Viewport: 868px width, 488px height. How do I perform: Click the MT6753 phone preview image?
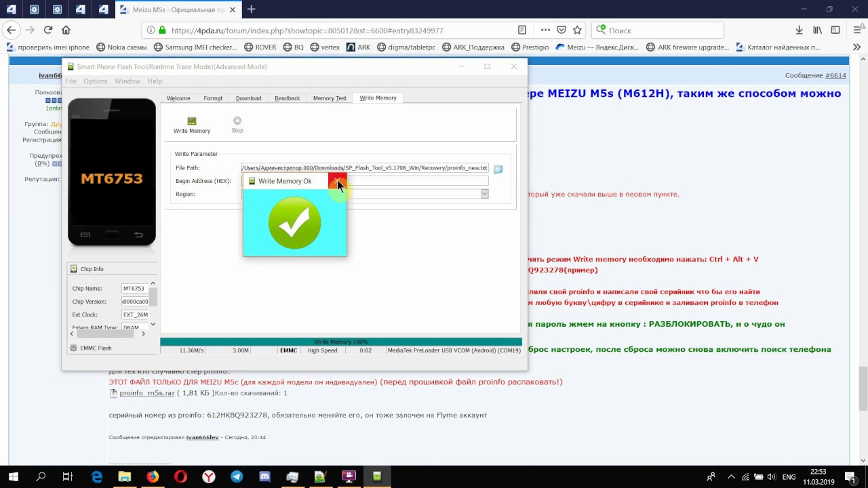(112, 172)
